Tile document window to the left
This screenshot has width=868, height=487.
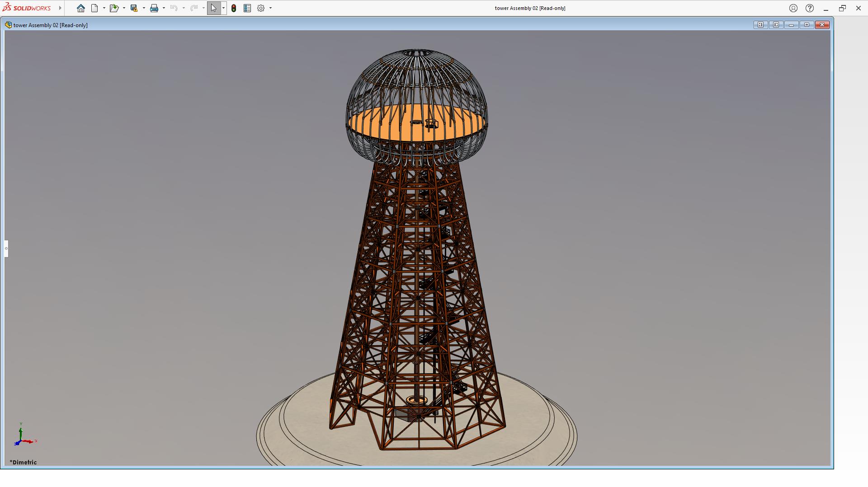pyautogui.click(x=760, y=25)
